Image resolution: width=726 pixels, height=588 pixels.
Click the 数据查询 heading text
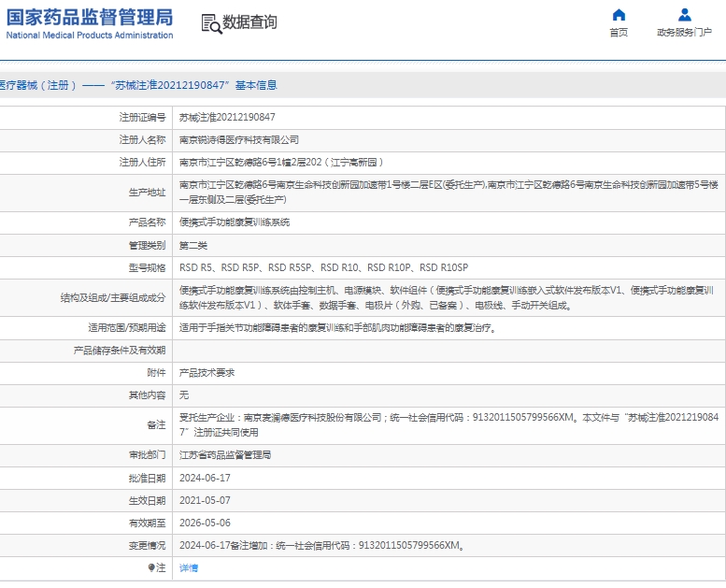(249, 22)
